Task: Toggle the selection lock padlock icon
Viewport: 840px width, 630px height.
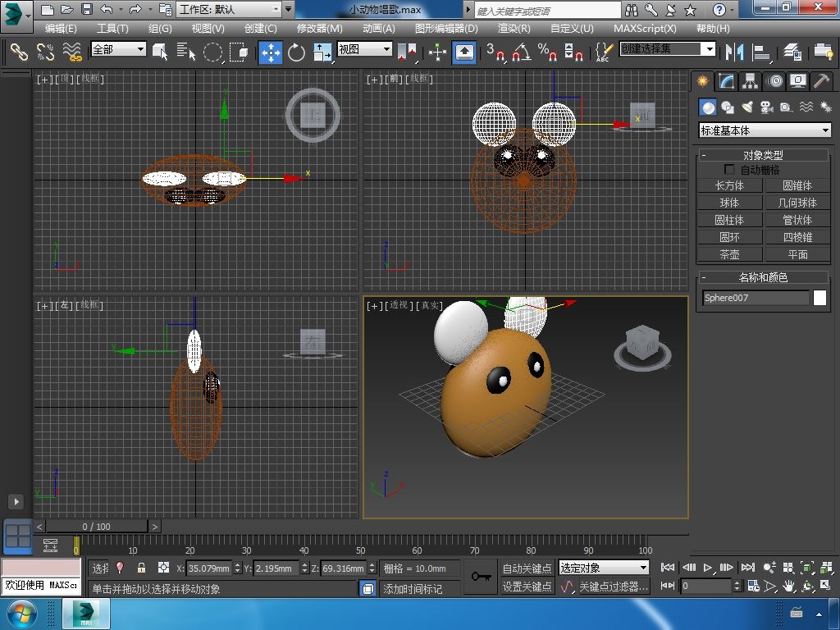Action: tap(141, 568)
